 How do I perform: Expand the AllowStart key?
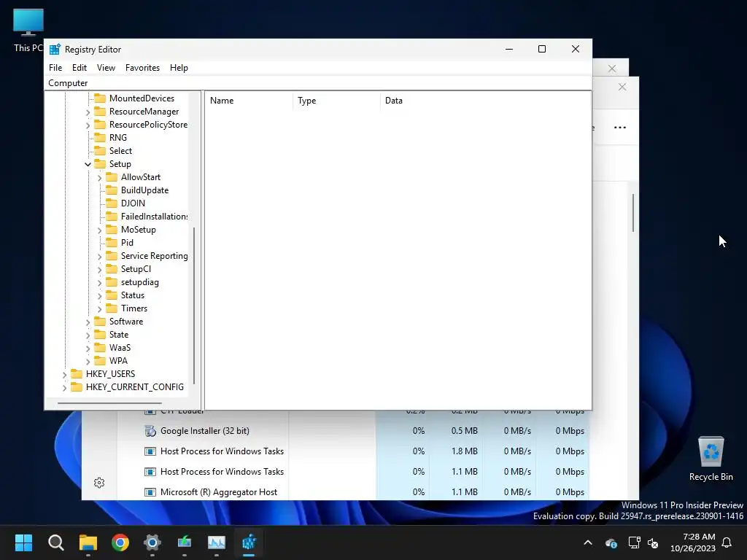point(99,178)
